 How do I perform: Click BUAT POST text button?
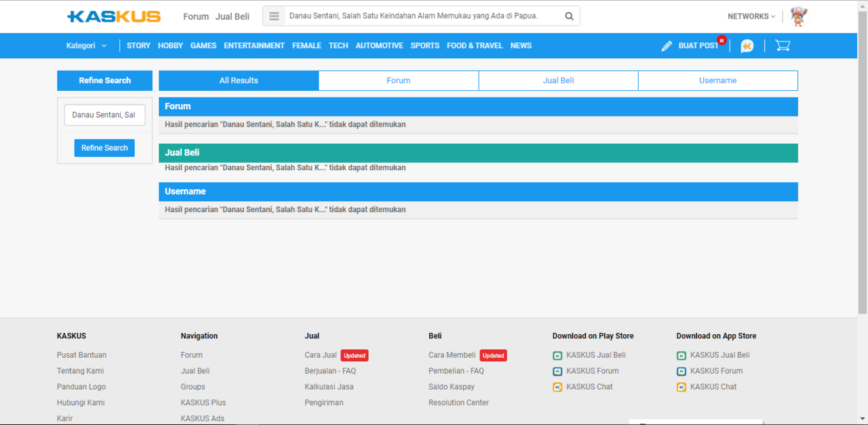click(698, 45)
